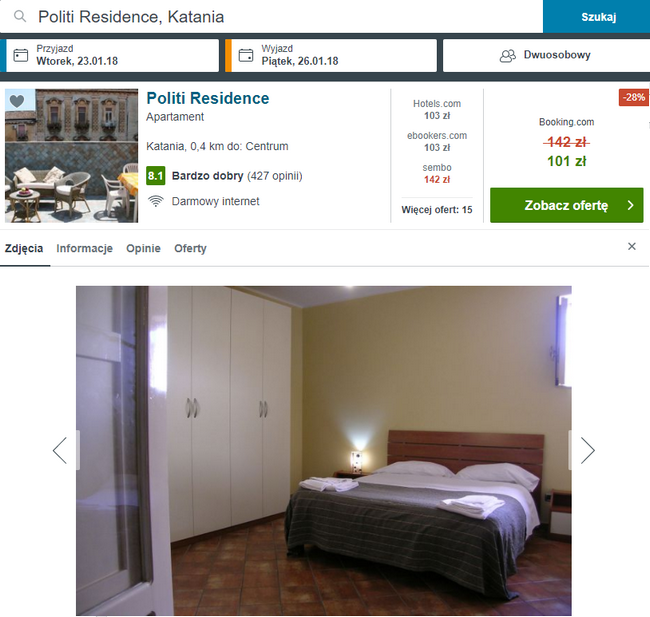
Task: Show the next photo with right arrow
Action: click(587, 450)
